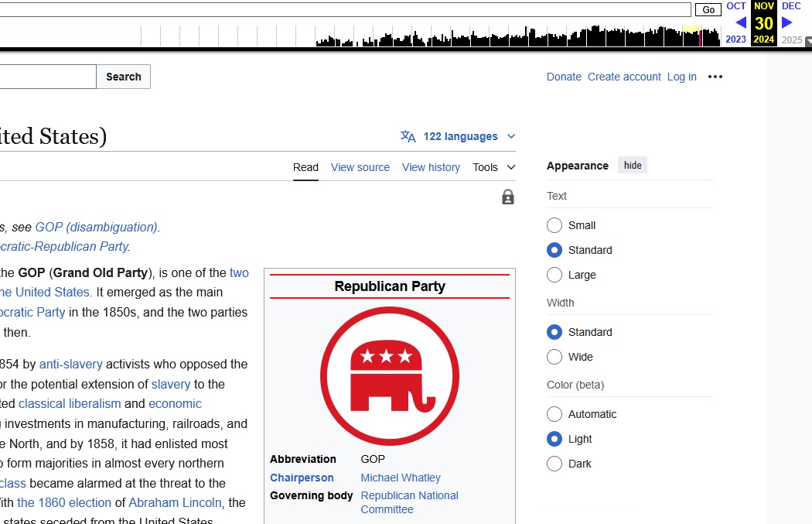Open GOP (disambiguation) link
Viewport: 812px width, 524px height.
97,227
